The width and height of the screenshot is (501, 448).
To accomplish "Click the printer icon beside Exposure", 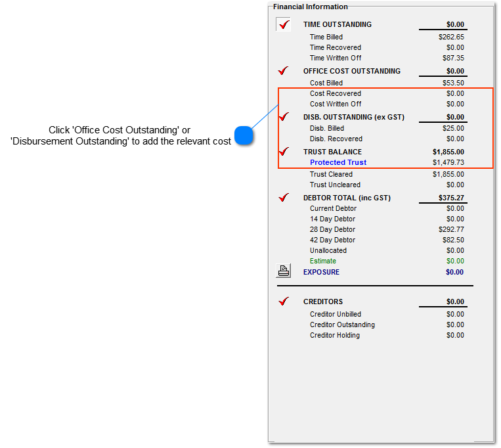I will tap(283, 271).
